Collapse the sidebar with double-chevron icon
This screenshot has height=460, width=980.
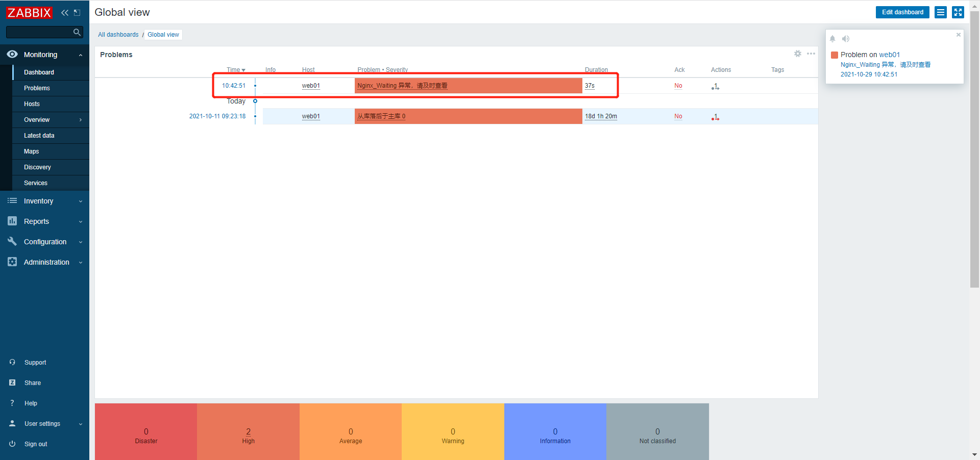click(65, 13)
